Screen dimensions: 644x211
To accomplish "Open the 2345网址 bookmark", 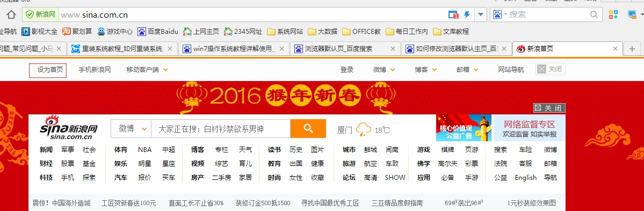I will pos(243,31).
